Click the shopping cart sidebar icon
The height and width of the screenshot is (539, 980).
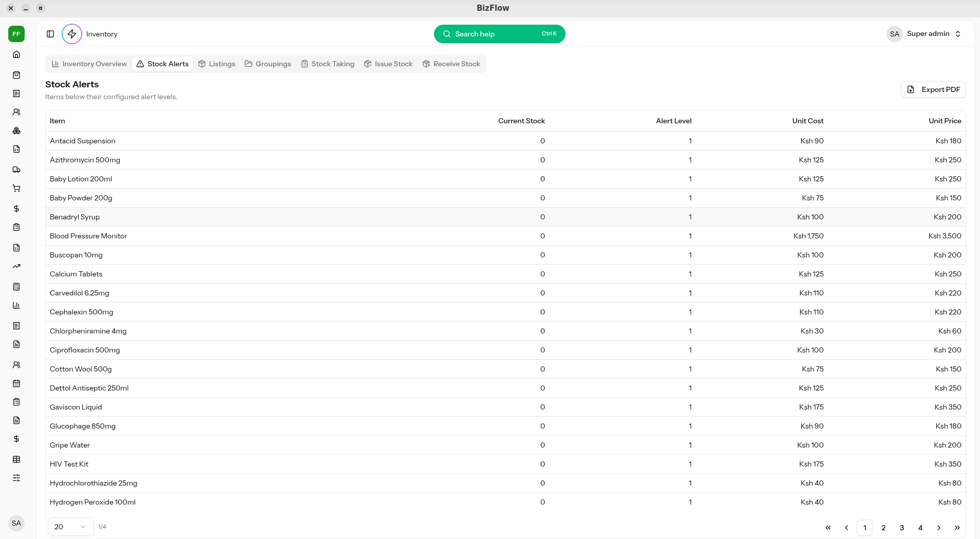pos(16,188)
